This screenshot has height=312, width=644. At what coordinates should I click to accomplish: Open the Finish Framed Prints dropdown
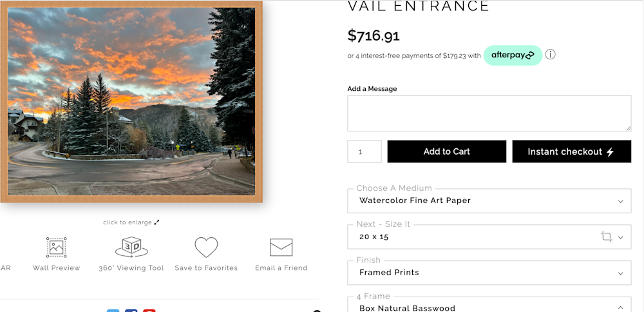(620, 273)
